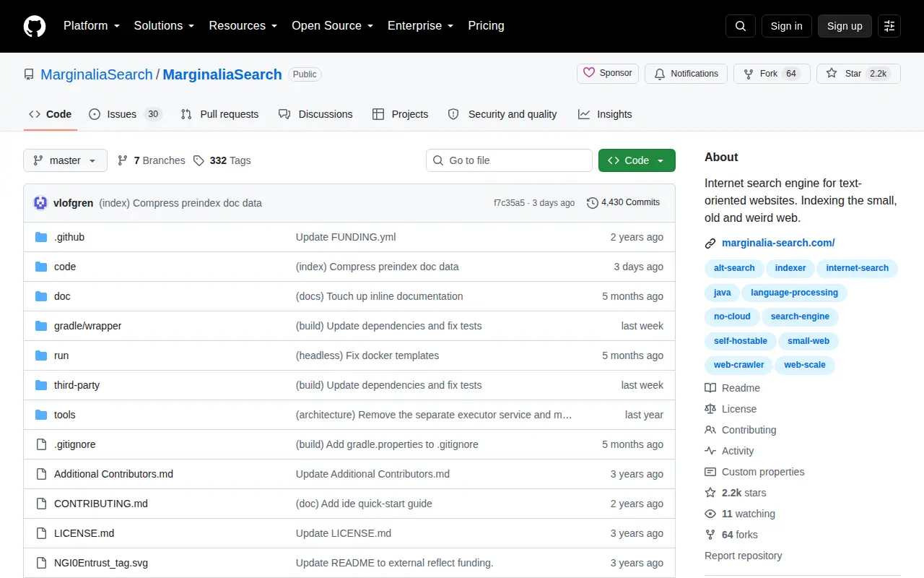Image resolution: width=924 pixels, height=578 pixels.
Task: Click the License scale icon
Action: pos(710,409)
